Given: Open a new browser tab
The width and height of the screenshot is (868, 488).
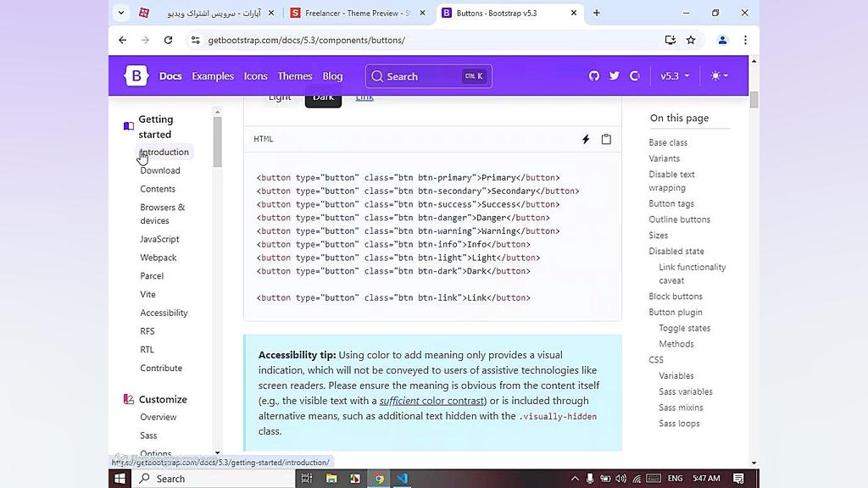Looking at the screenshot, I should tap(596, 13).
